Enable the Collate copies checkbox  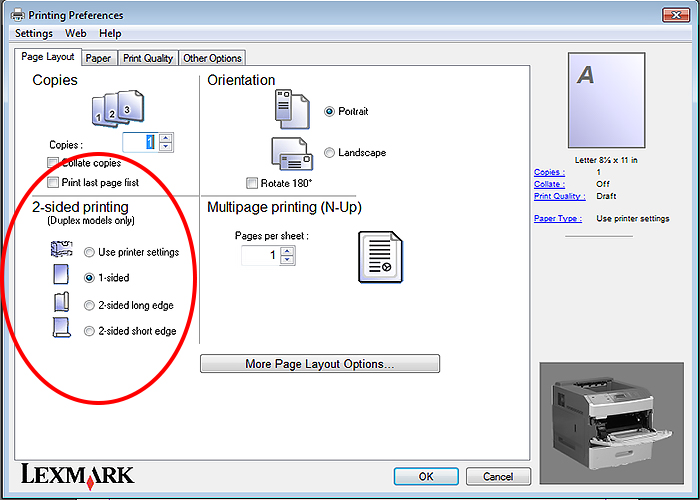(53, 163)
